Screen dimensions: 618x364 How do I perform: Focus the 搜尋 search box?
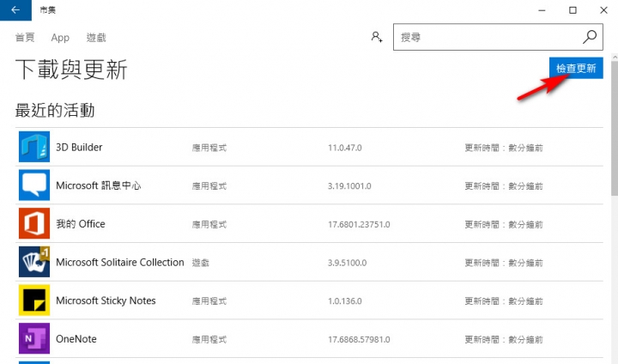point(498,37)
